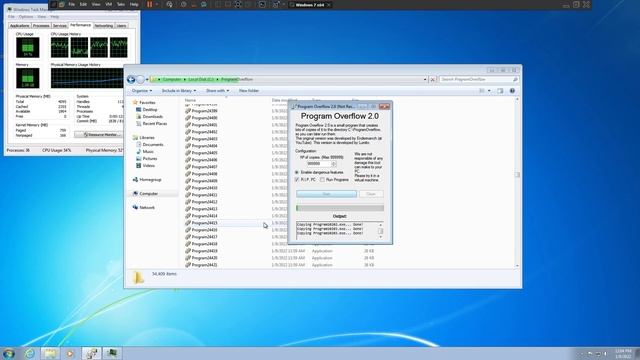
Task: Launch Internet Explorer from taskbar
Action: coord(29,353)
